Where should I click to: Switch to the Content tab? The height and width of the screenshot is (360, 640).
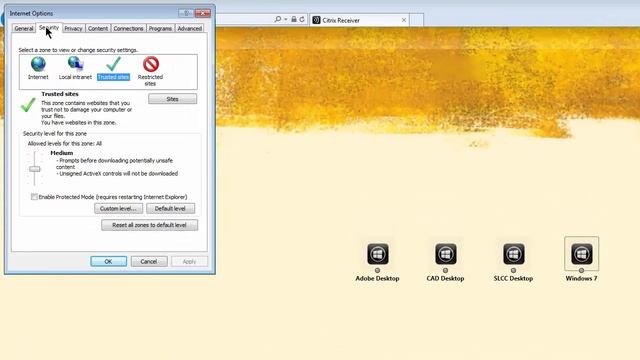click(98, 29)
